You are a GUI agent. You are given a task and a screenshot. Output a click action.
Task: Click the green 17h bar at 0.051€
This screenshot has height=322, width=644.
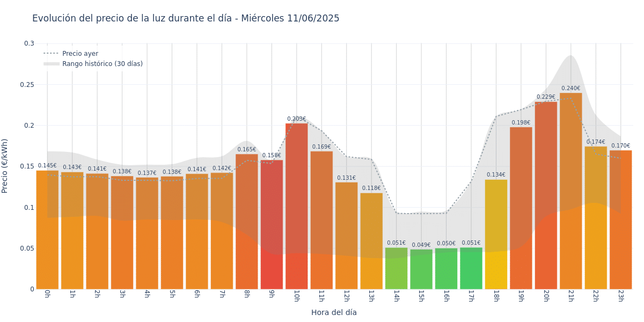coord(471,268)
